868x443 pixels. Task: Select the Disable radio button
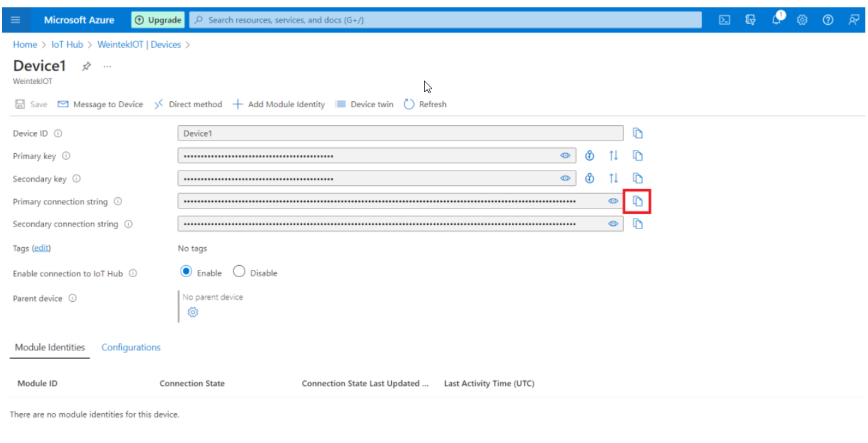point(239,272)
